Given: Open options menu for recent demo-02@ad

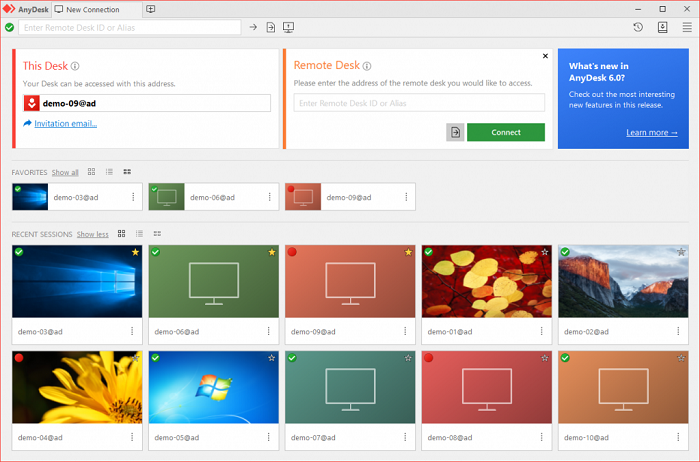Looking at the screenshot, I should 678,331.
